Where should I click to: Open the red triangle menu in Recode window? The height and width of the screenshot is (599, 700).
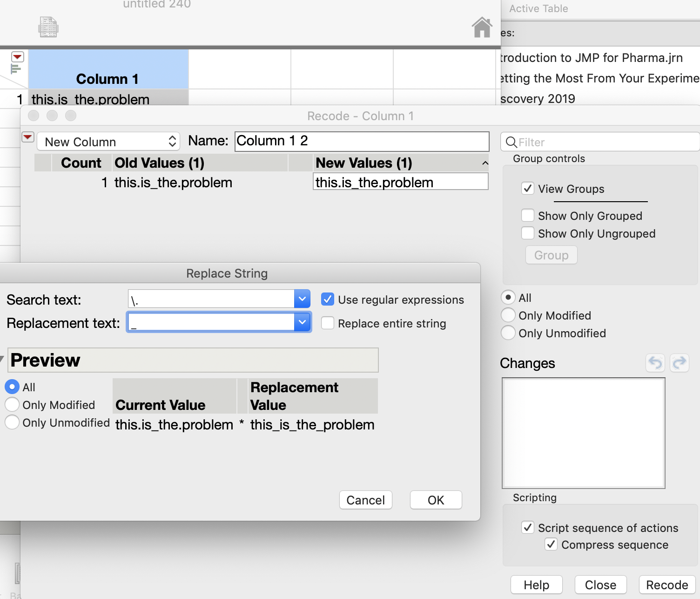[28, 137]
